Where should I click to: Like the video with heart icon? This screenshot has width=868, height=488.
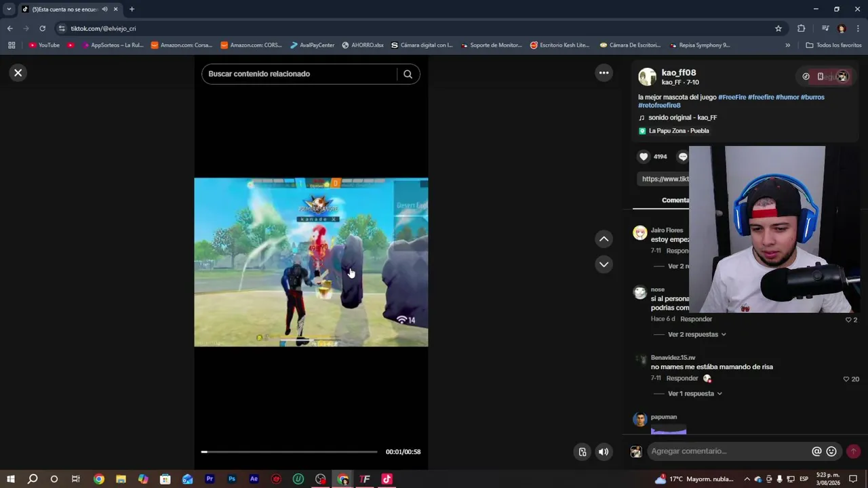click(x=644, y=157)
